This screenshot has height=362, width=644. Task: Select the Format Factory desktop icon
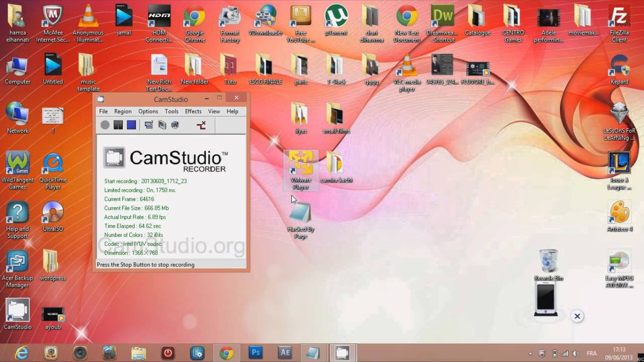(230, 24)
